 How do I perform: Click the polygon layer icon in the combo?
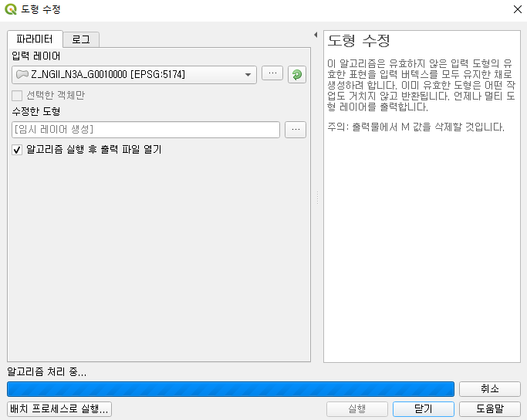22,74
